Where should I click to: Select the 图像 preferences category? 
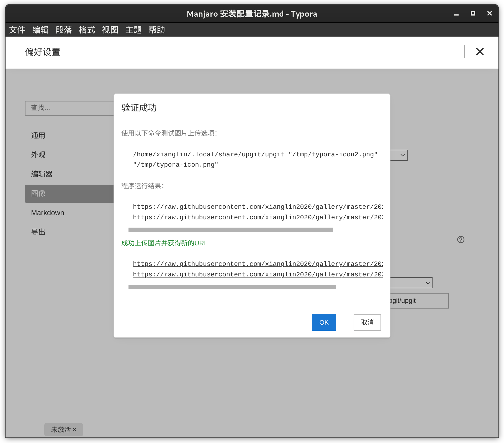(69, 194)
